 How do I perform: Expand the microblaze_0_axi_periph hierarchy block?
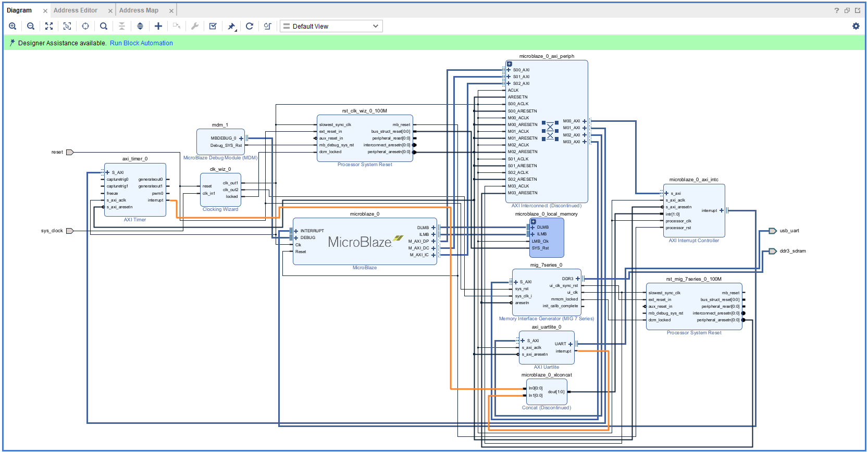(x=510, y=64)
